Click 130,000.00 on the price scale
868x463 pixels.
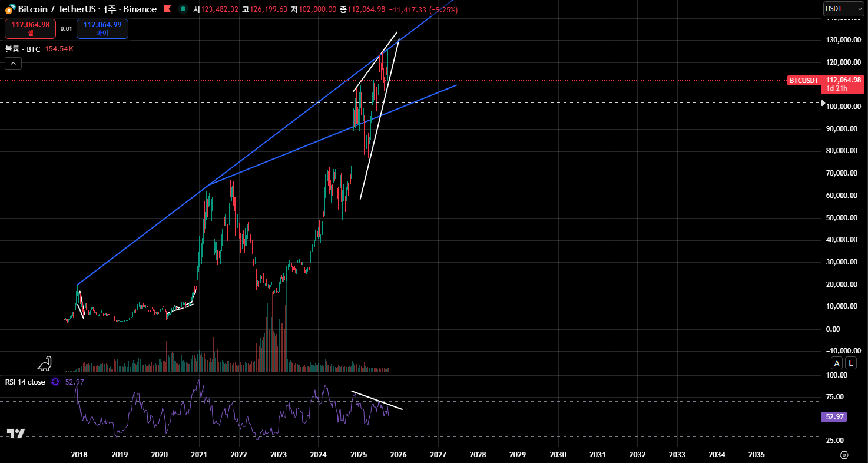pyautogui.click(x=842, y=40)
